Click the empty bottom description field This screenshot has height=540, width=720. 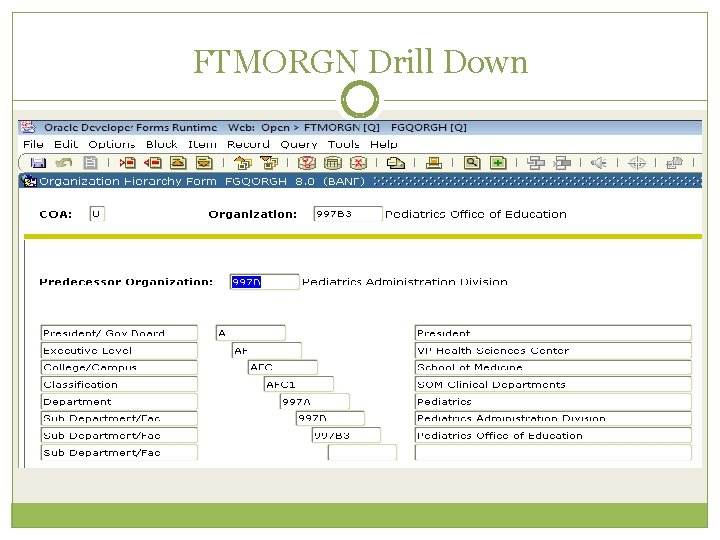553,452
